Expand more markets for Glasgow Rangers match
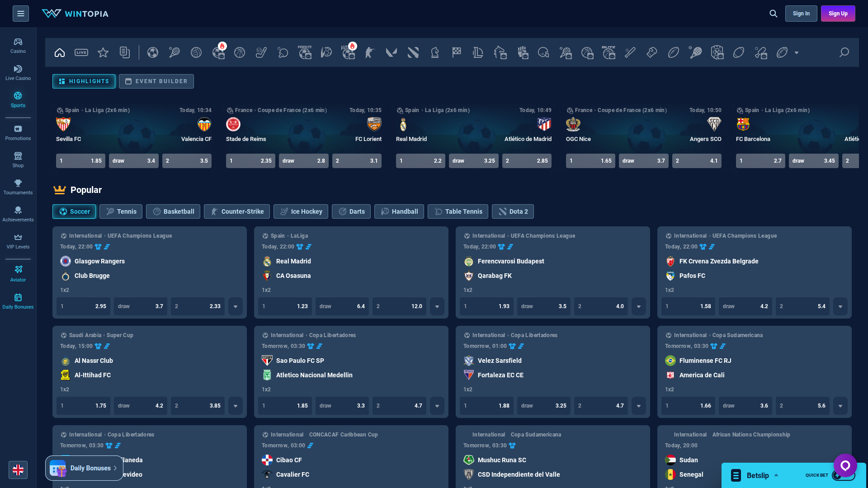Image resolution: width=868 pixels, height=488 pixels. (236, 306)
